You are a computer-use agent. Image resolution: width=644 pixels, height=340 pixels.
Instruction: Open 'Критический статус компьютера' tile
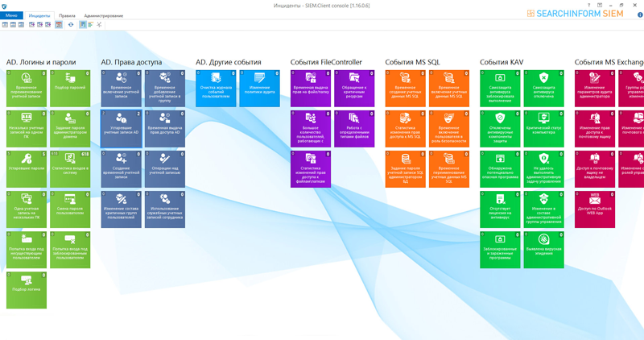tap(544, 129)
